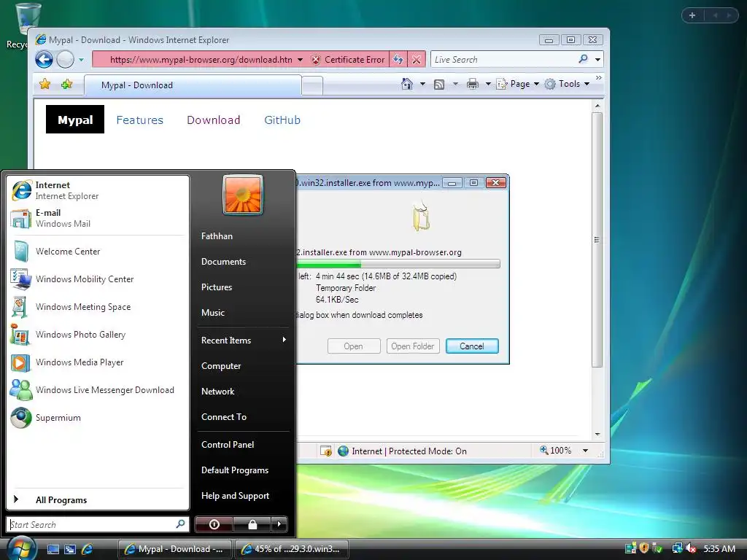The height and width of the screenshot is (560, 747).
Task: Open Favorites Center star icon
Action: (44, 85)
